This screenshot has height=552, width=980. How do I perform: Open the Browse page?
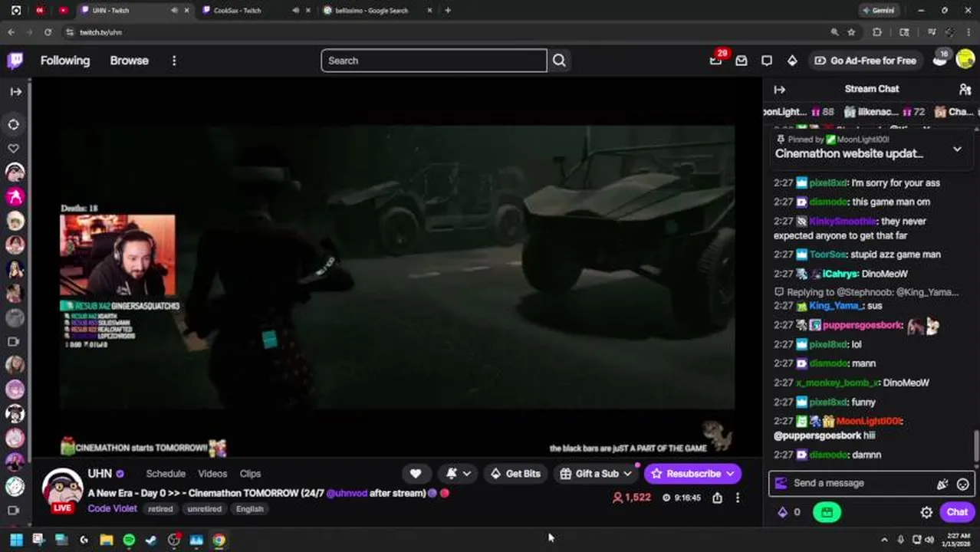[x=129, y=61]
